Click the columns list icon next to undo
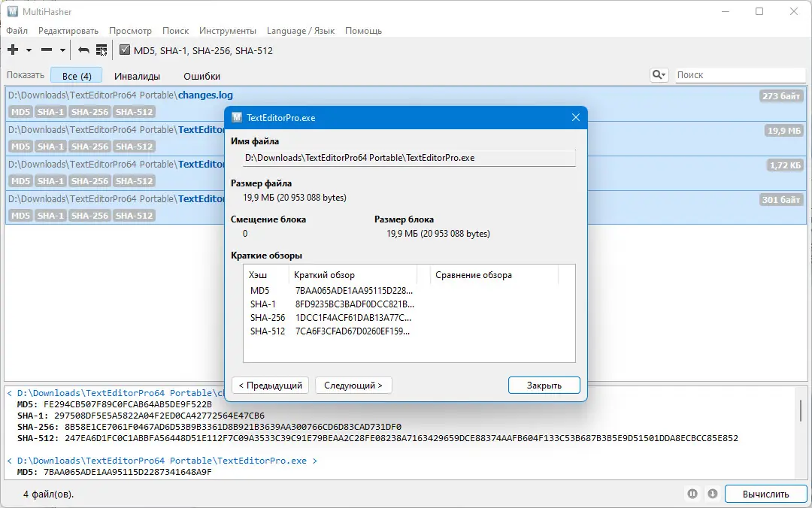Screen dimensions: 812x508 click(x=101, y=50)
